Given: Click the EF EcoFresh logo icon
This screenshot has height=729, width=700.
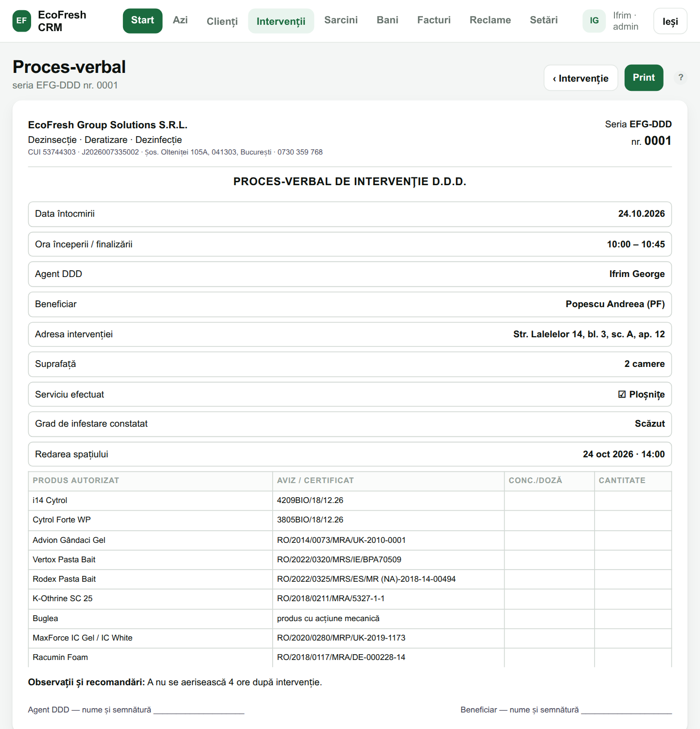Looking at the screenshot, I should tap(21, 21).
